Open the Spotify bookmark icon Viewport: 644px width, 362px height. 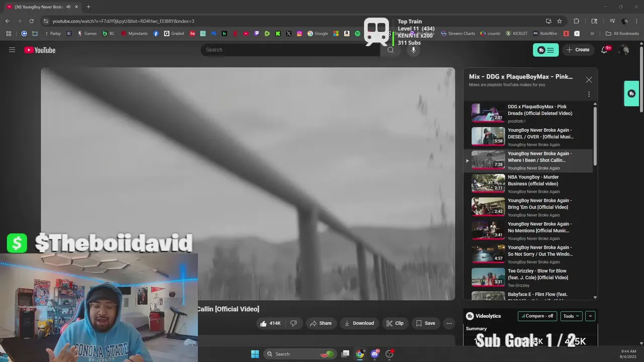(357, 34)
